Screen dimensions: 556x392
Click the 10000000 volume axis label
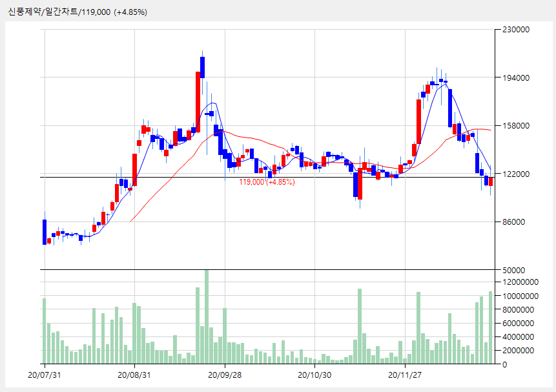pyautogui.click(x=520, y=296)
